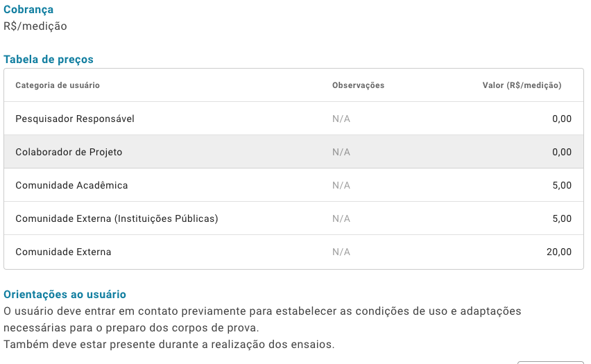The height and width of the screenshot is (364, 591).
Task: Click the Tabela de preços heading
Action: pyautogui.click(x=49, y=60)
